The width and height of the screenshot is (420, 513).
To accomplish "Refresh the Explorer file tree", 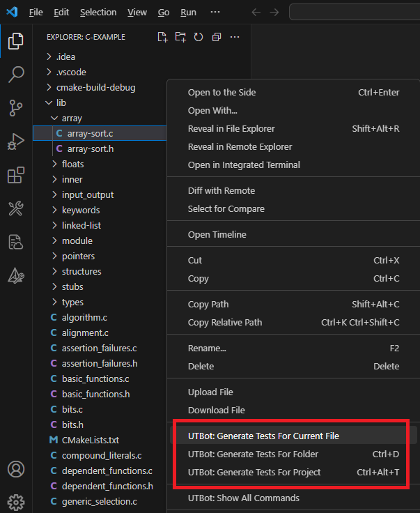I will pos(199,37).
